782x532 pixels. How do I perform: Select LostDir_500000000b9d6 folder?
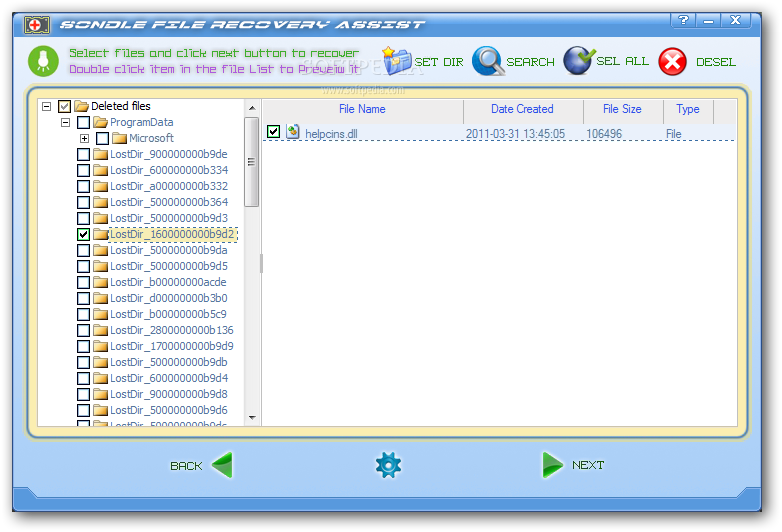169,409
